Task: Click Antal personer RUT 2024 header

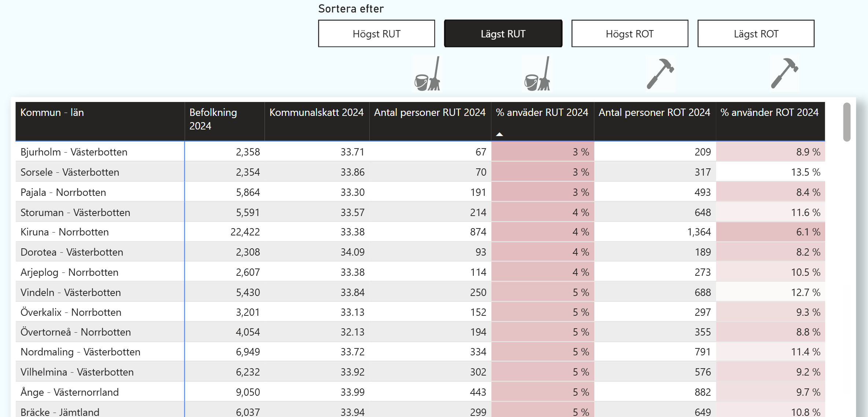Action: 429,113
